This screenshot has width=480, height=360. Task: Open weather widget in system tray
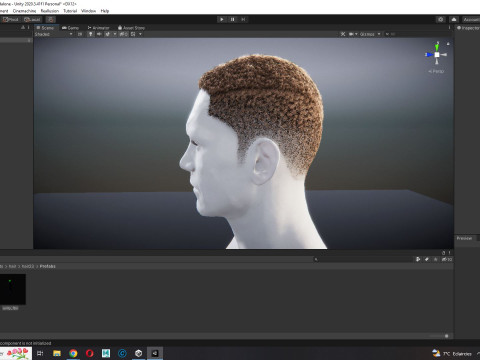(452, 353)
